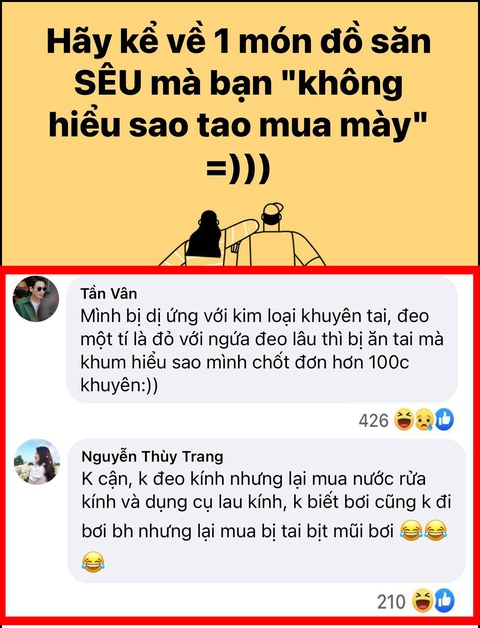The width and height of the screenshot is (480, 628).
Task: Click the first tears-of-joy emoji after "mũi bơi"
Action: (x=411, y=531)
